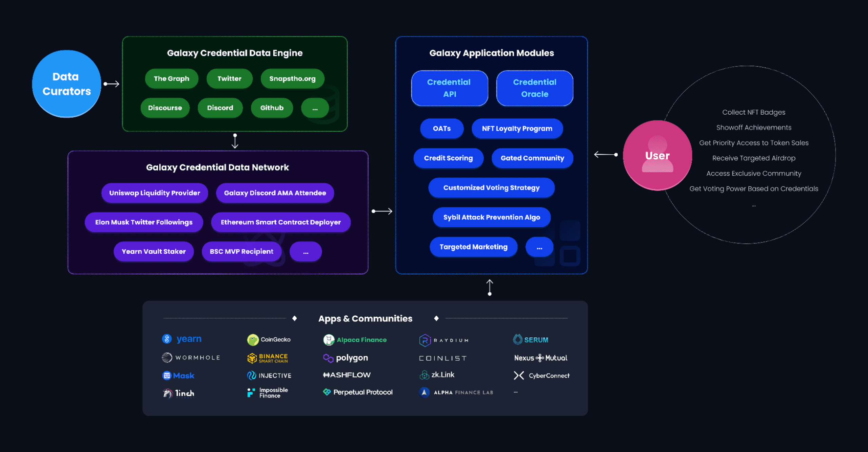Select the Wormhole ring logo
The width and height of the screenshot is (868, 452).
167,357
